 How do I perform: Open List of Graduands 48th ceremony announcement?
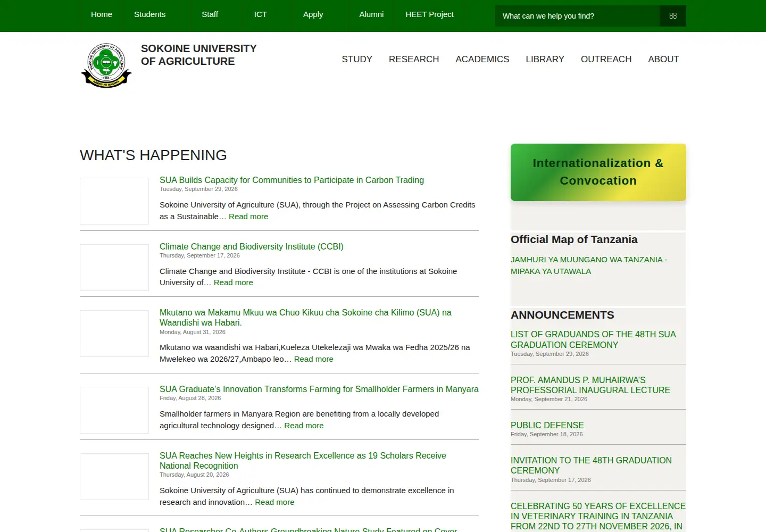[593, 339]
